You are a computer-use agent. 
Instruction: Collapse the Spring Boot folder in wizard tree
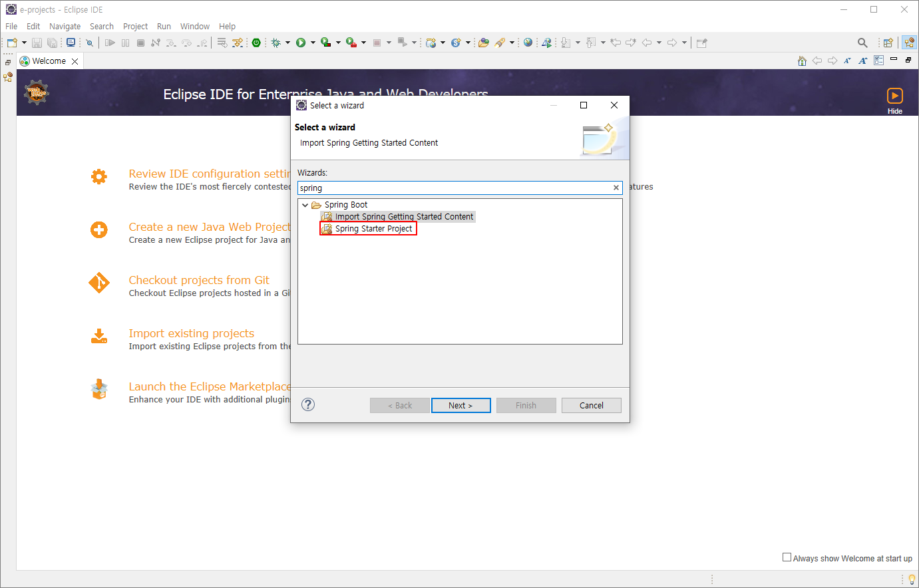coord(305,205)
